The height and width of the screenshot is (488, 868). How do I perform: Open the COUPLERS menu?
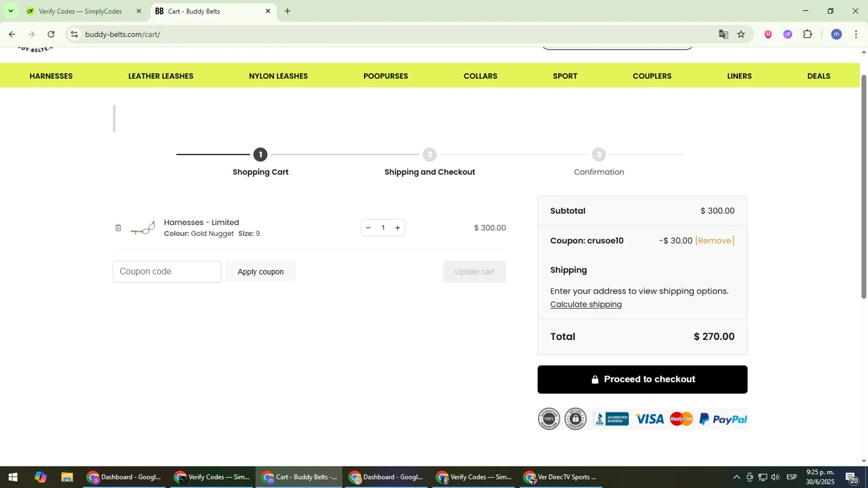(652, 76)
